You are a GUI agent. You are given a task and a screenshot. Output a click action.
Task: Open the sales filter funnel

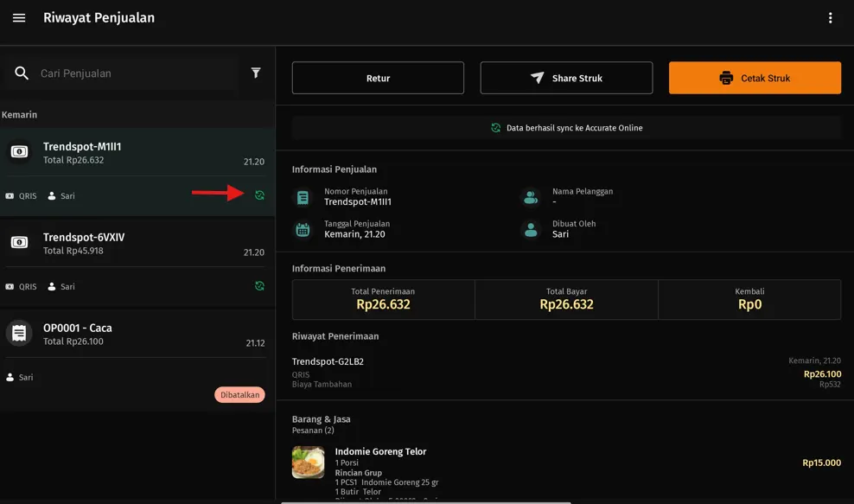coord(256,73)
